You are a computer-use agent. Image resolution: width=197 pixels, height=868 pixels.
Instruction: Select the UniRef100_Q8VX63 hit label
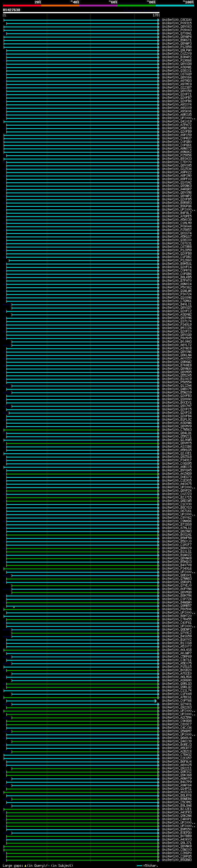tap(177, 26)
